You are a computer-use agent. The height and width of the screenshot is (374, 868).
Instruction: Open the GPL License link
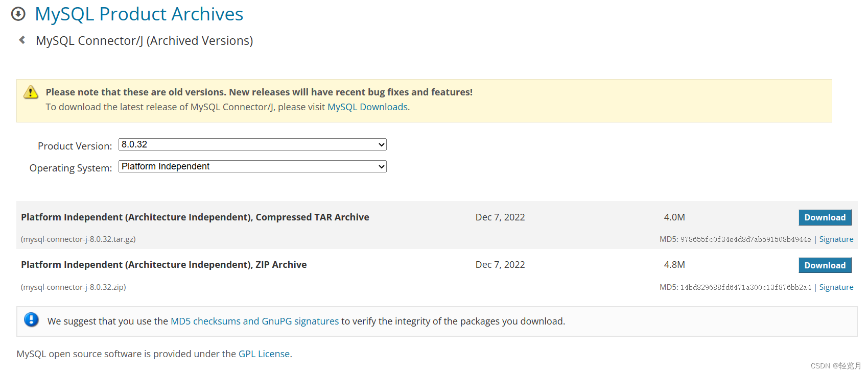point(264,354)
